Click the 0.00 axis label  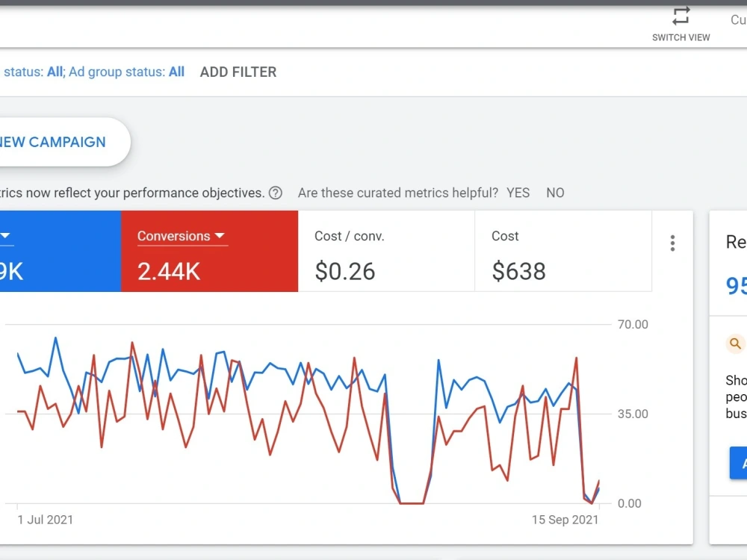(629, 503)
